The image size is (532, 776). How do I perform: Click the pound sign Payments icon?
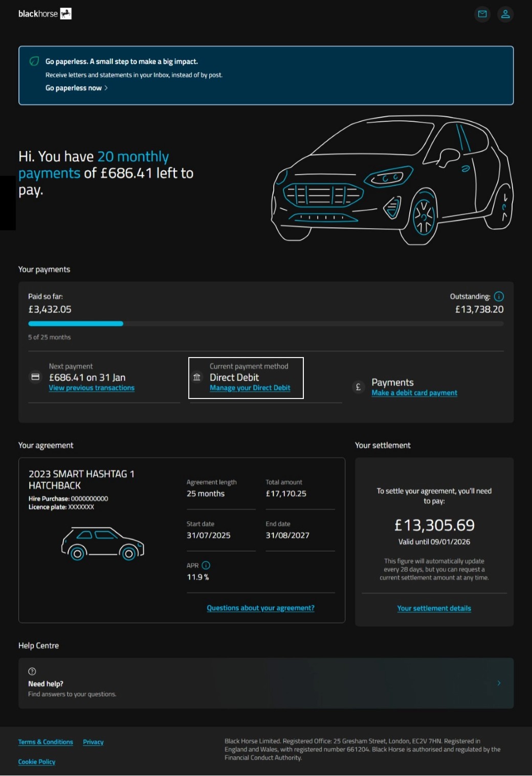(358, 387)
